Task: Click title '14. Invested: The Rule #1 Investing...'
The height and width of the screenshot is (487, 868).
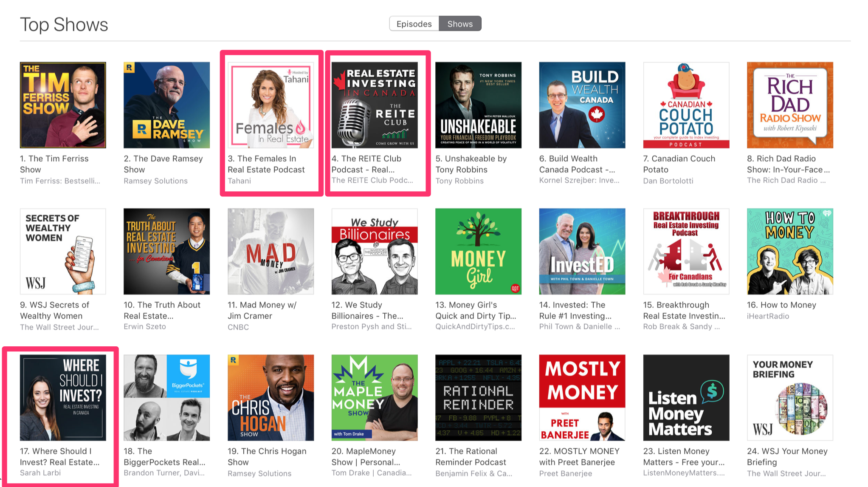Action: tap(575, 310)
